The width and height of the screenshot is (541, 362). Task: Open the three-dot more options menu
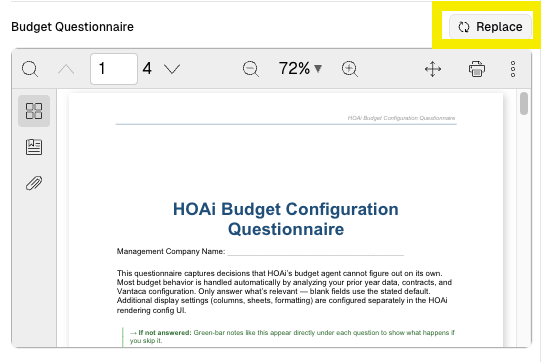point(513,69)
